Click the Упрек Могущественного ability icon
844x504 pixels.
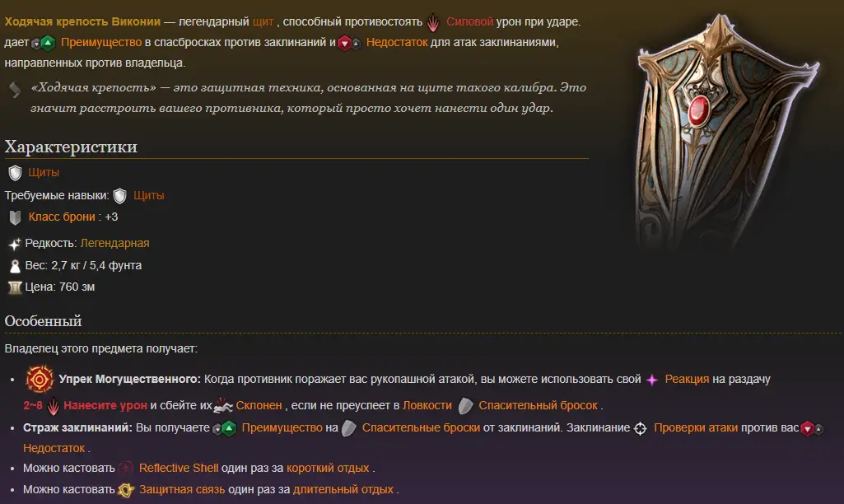40,379
